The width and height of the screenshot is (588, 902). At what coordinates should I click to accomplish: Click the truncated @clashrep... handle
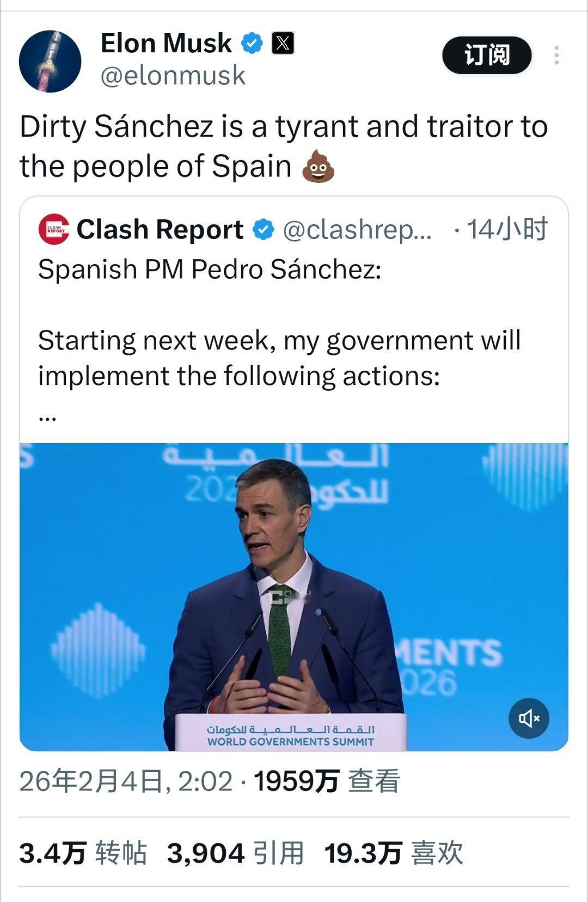tap(357, 230)
